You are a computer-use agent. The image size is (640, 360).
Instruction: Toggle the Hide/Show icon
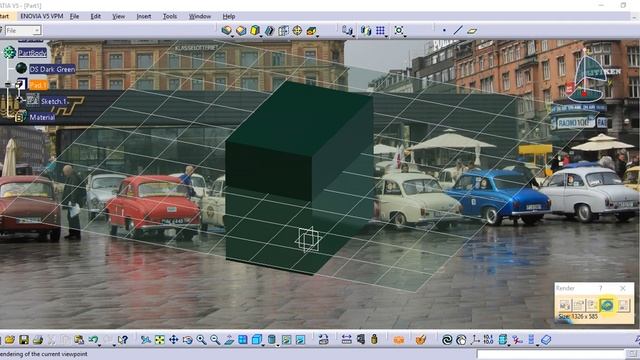[x=287, y=340]
